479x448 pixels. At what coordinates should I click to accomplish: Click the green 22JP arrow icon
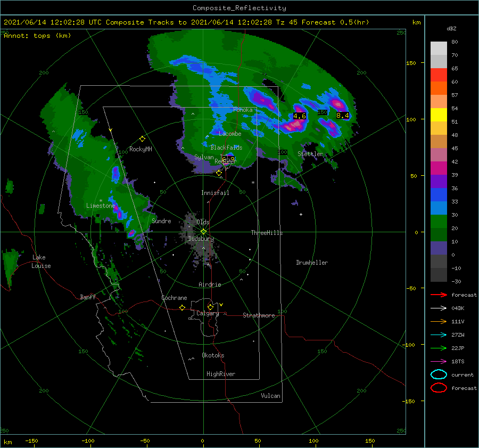coord(439,348)
